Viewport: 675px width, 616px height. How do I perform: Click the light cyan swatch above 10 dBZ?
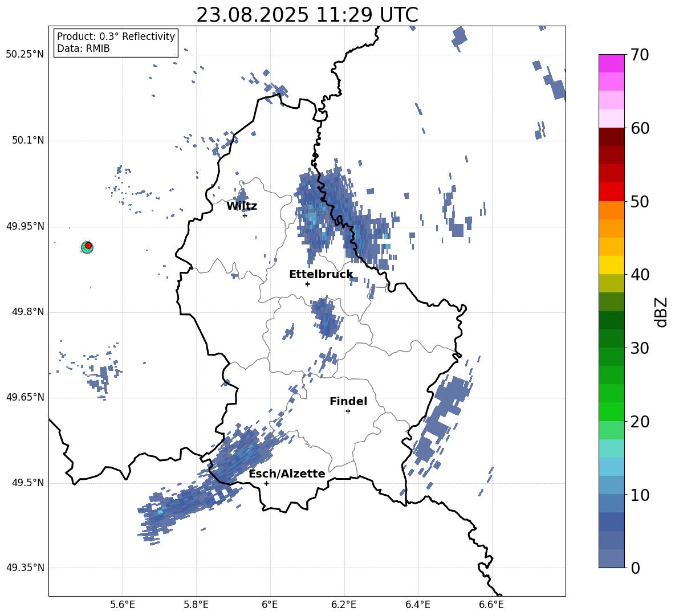611,467
